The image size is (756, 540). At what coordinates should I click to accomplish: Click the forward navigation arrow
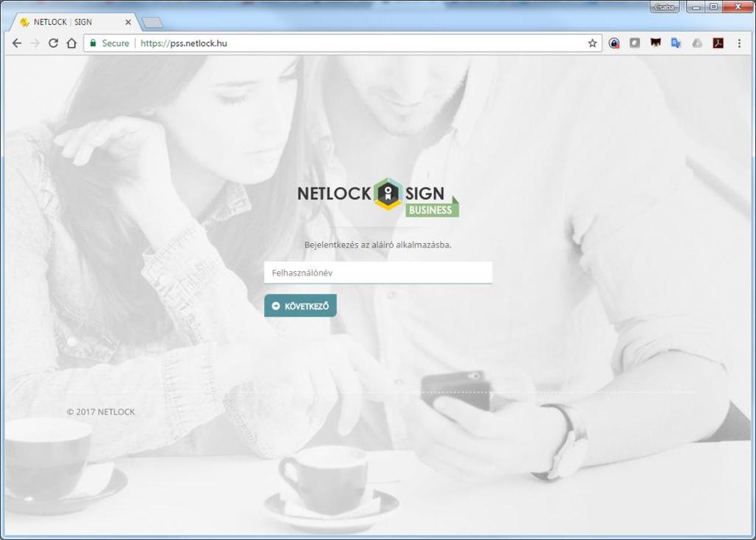pyautogui.click(x=35, y=43)
